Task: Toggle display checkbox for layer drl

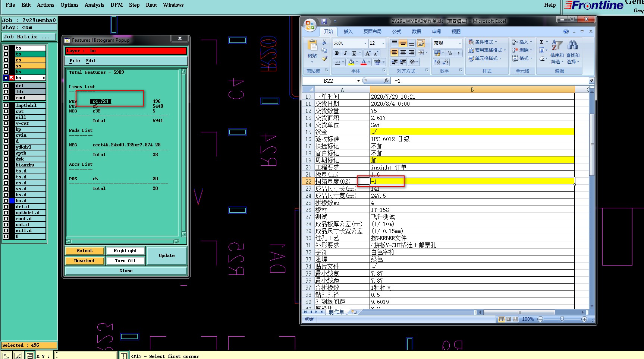Action: (x=6, y=86)
